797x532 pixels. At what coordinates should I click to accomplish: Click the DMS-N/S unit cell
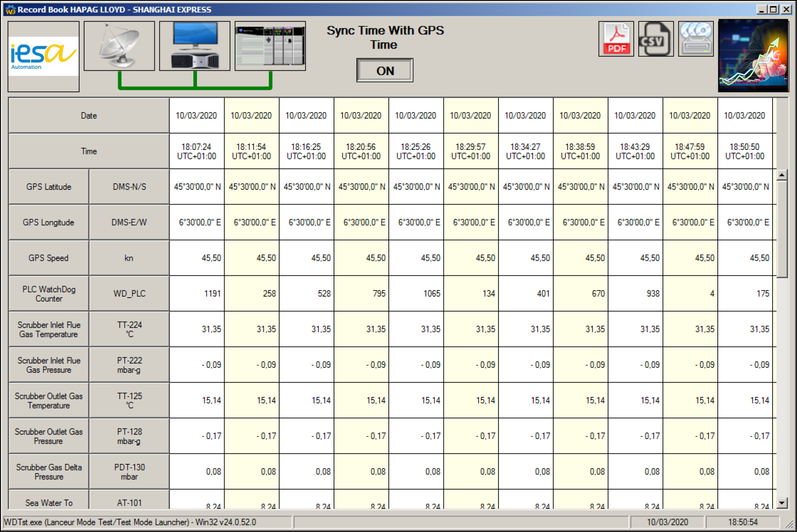coord(129,187)
